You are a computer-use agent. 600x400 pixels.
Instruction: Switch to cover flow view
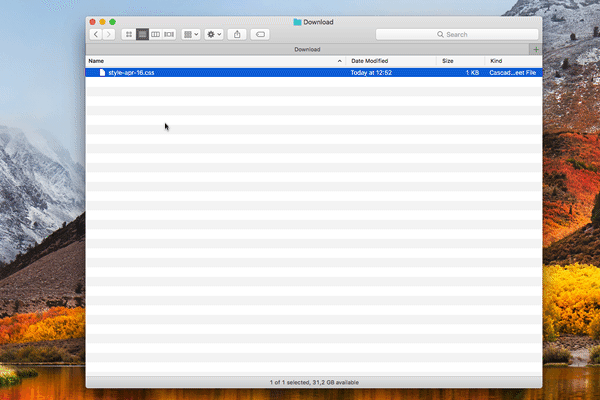pos(169,34)
